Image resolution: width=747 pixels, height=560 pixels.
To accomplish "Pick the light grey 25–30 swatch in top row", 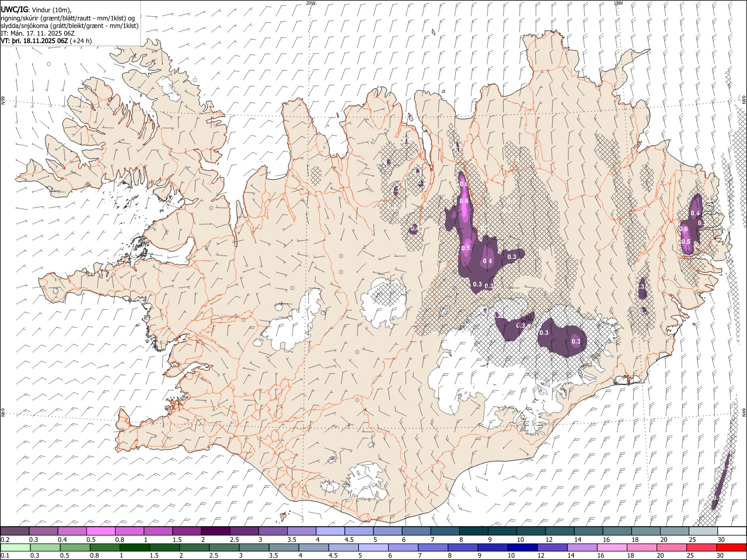I will click(703, 531).
